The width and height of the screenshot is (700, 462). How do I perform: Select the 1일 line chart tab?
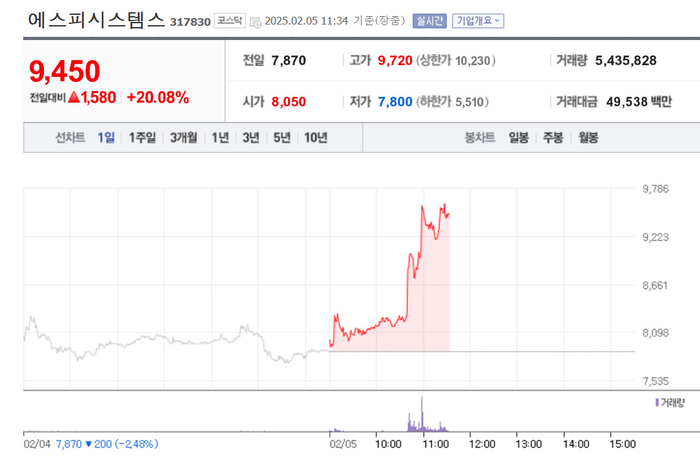[x=106, y=137]
